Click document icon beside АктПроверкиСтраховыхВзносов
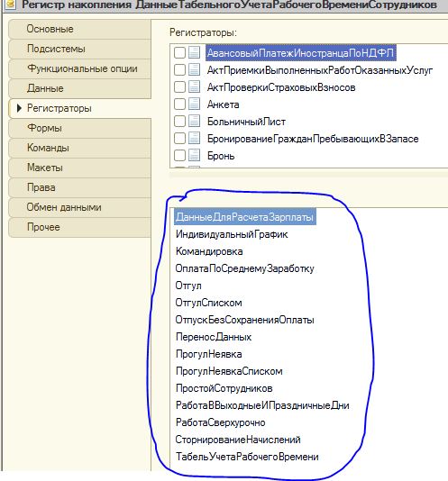 194,86
